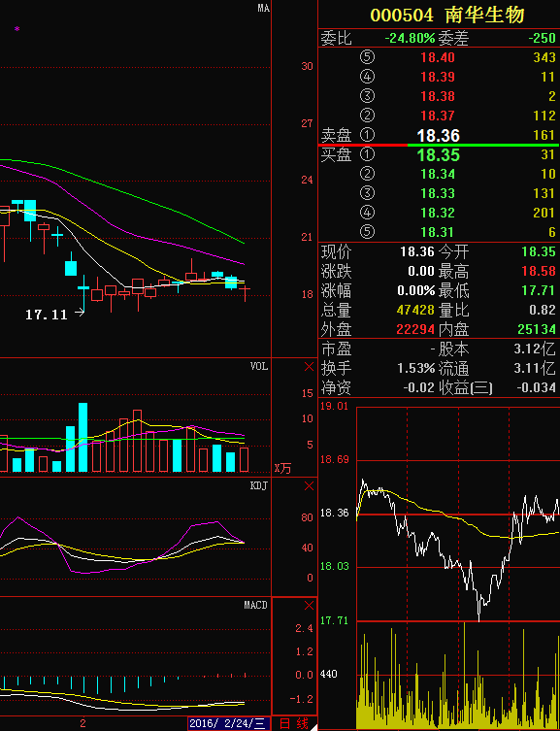Click the 委比 value -24.80%

coord(410,38)
